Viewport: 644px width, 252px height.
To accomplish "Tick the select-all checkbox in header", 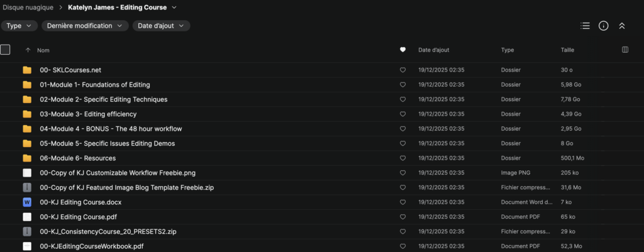I will [6, 50].
